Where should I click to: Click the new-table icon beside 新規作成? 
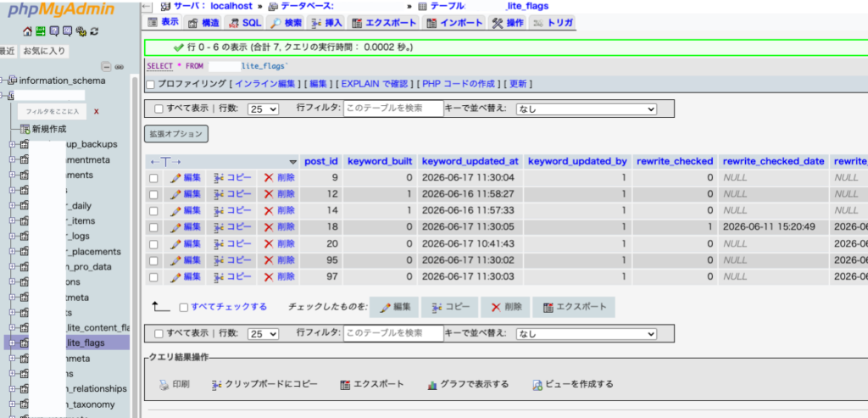point(25,129)
